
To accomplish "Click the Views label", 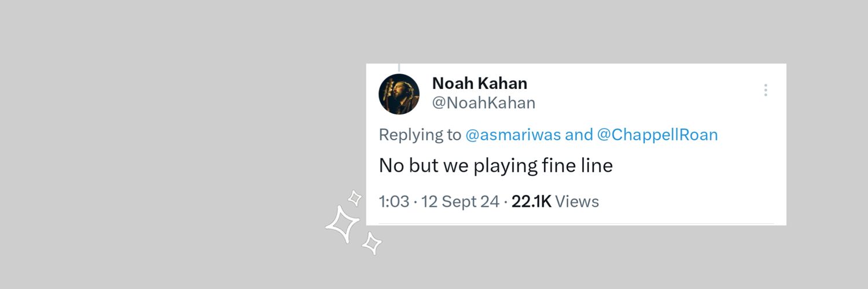I will 577,202.
